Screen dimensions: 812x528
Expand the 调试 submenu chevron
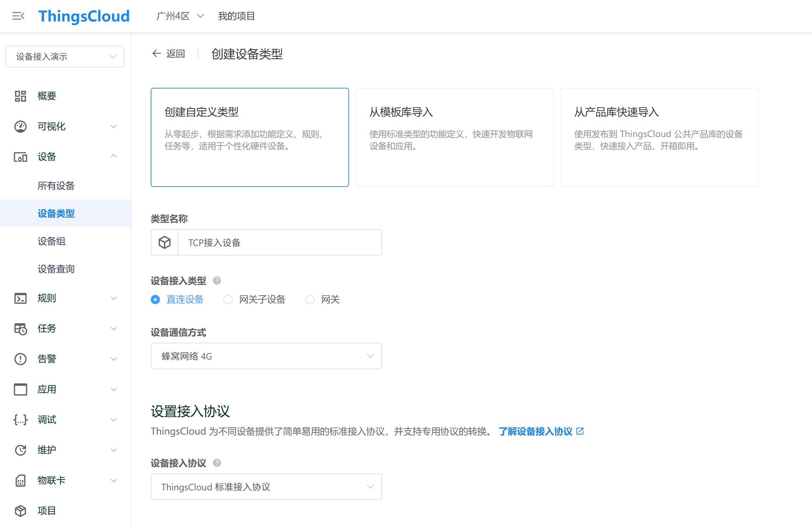point(114,420)
